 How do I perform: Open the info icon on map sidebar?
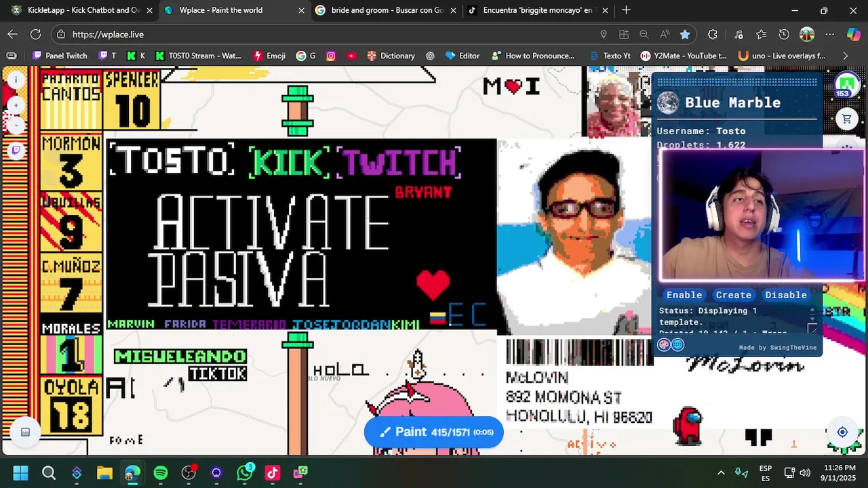[16, 80]
